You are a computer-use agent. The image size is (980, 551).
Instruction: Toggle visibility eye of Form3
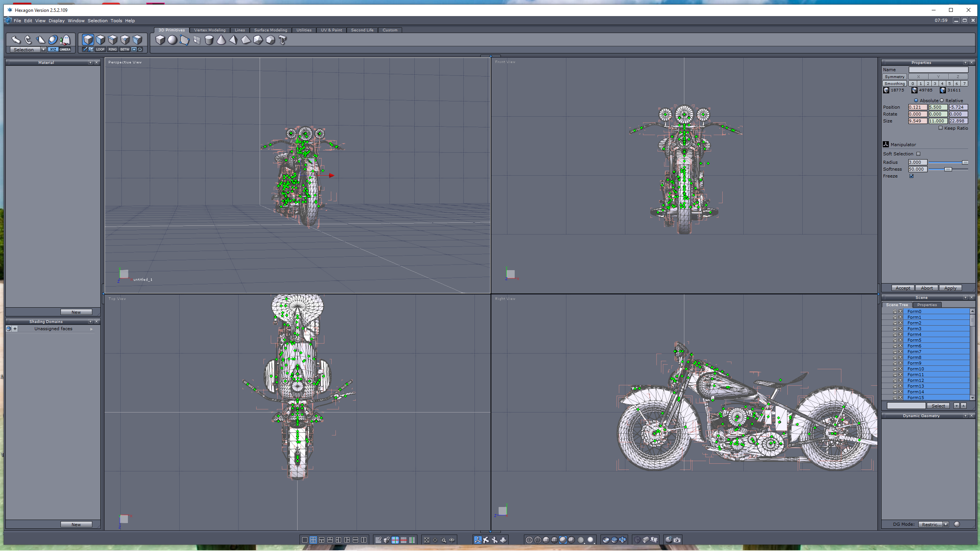(900, 329)
